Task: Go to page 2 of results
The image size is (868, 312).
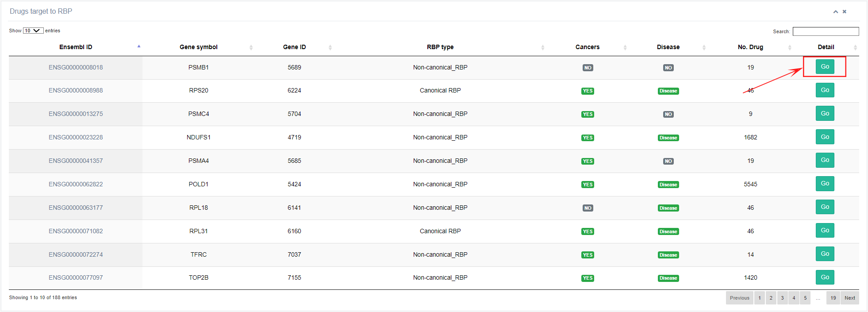Action: click(771, 298)
